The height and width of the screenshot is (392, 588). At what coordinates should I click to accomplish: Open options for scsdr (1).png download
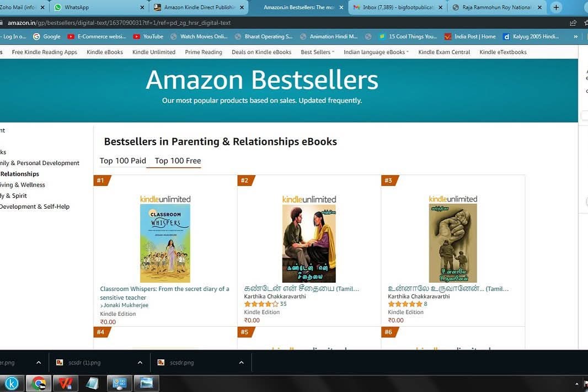coord(140,362)
